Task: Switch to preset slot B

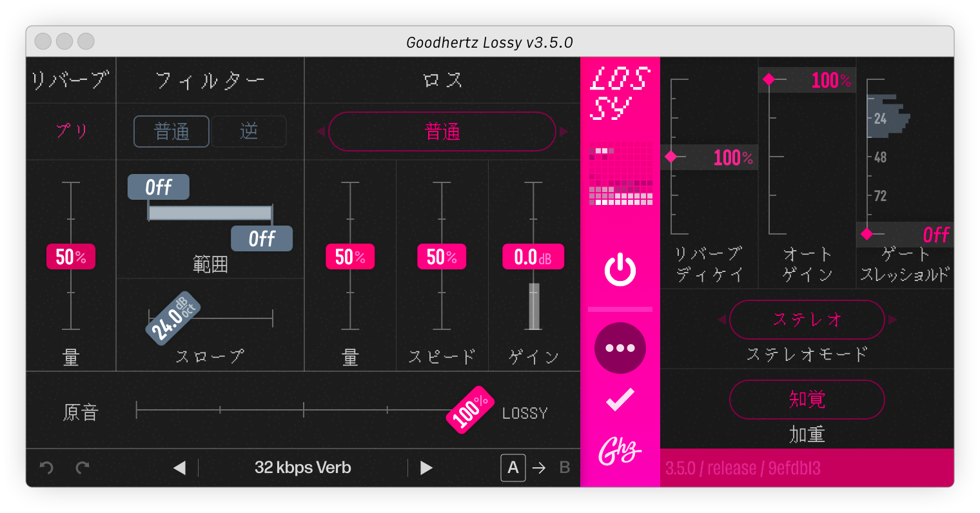Action: tap(565, 468)
